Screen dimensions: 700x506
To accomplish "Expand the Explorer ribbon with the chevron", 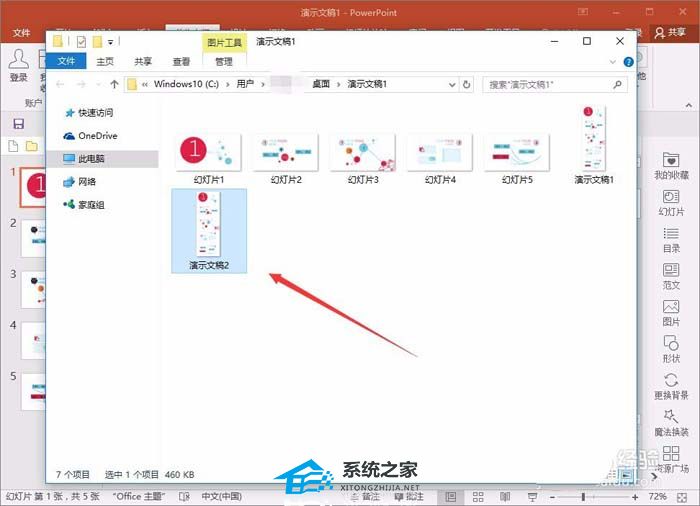I will (615, 62).
